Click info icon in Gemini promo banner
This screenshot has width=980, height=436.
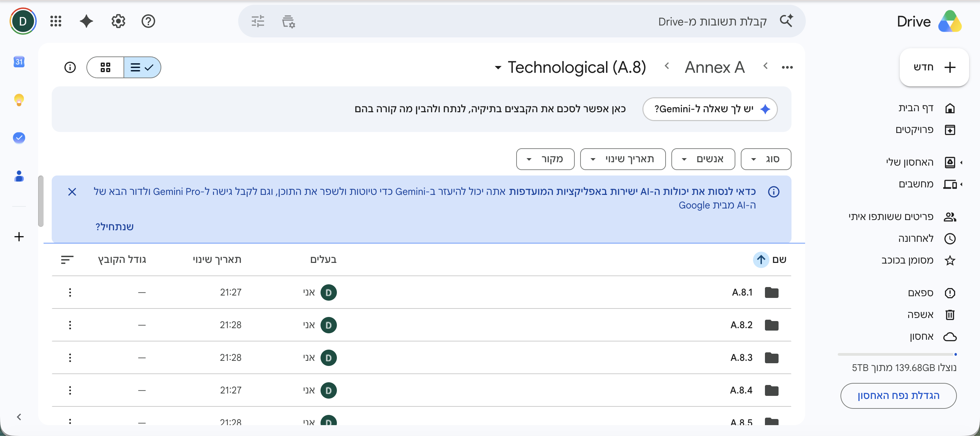(x=773, y=191)
